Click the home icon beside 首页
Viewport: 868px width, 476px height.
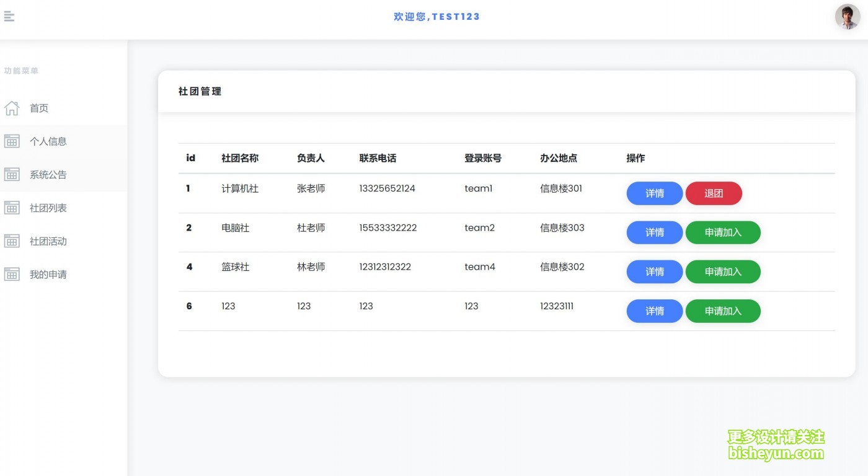[12, 108]
